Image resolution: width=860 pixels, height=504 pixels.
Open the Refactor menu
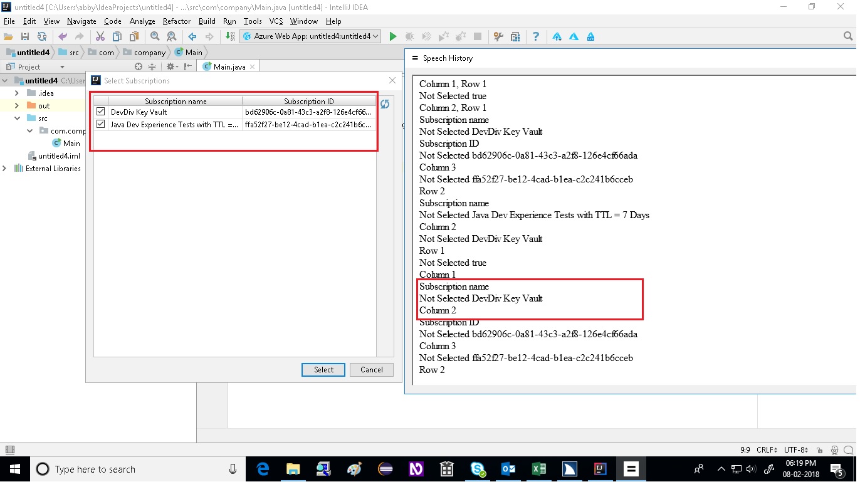point(176,21)
